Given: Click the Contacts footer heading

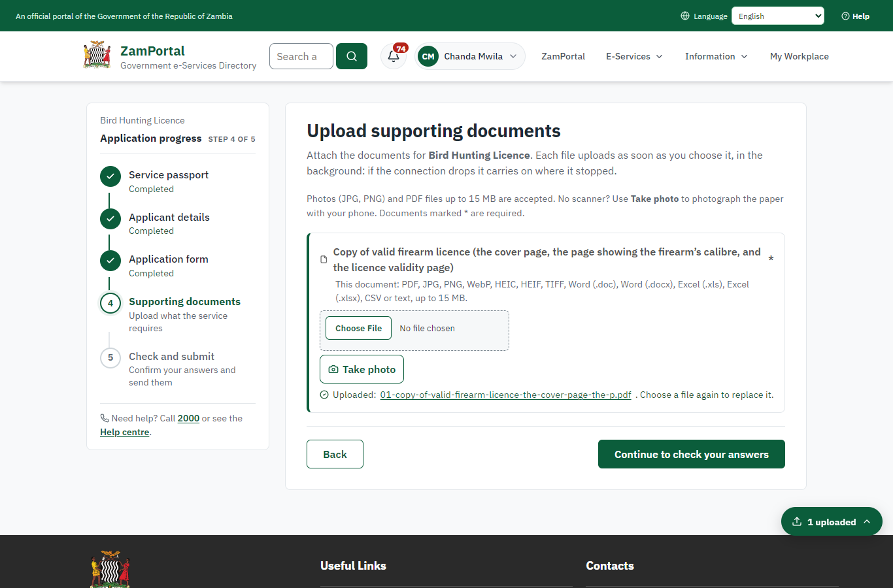Looking at the screenshot, I should [x=610, y=566].
